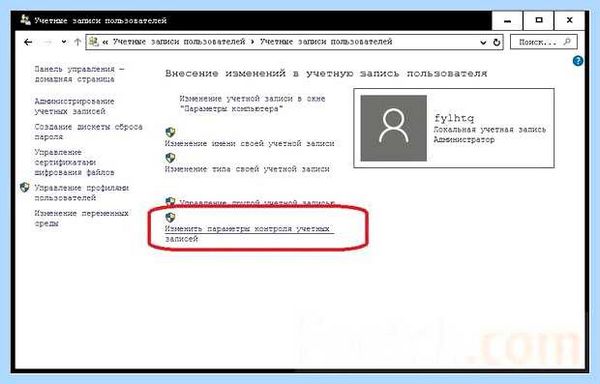Go back with the Back arrow

28,42
